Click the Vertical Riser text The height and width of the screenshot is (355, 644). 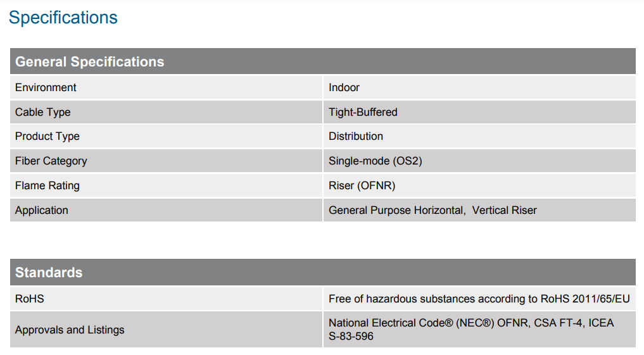coord(504,210)
